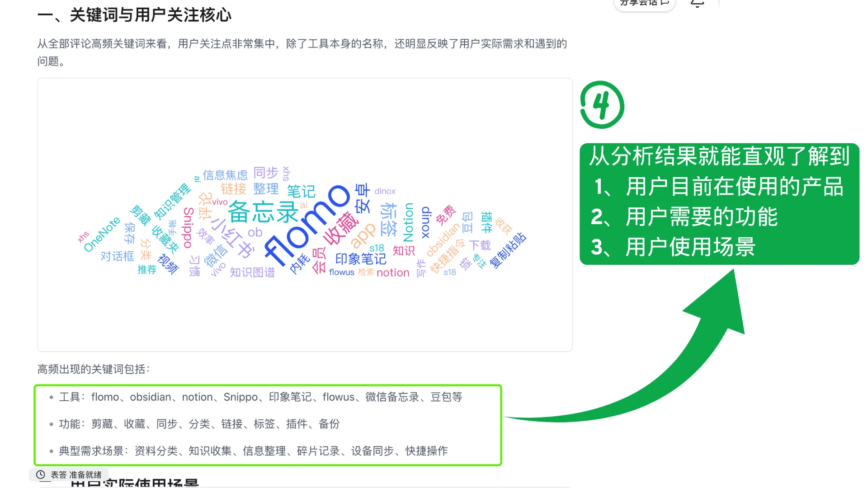The image size is (868, 488).
Task: Select "notion" inside the word cloud
Action: click(393, 272)
